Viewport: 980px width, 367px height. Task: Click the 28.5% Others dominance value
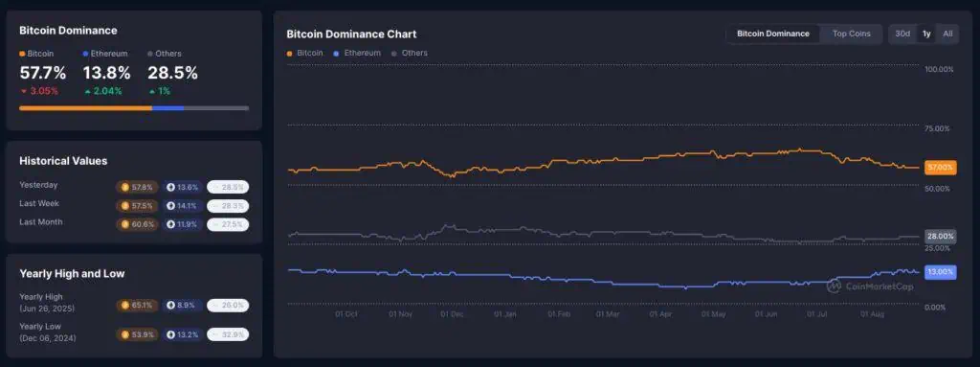tap(172, 73)
